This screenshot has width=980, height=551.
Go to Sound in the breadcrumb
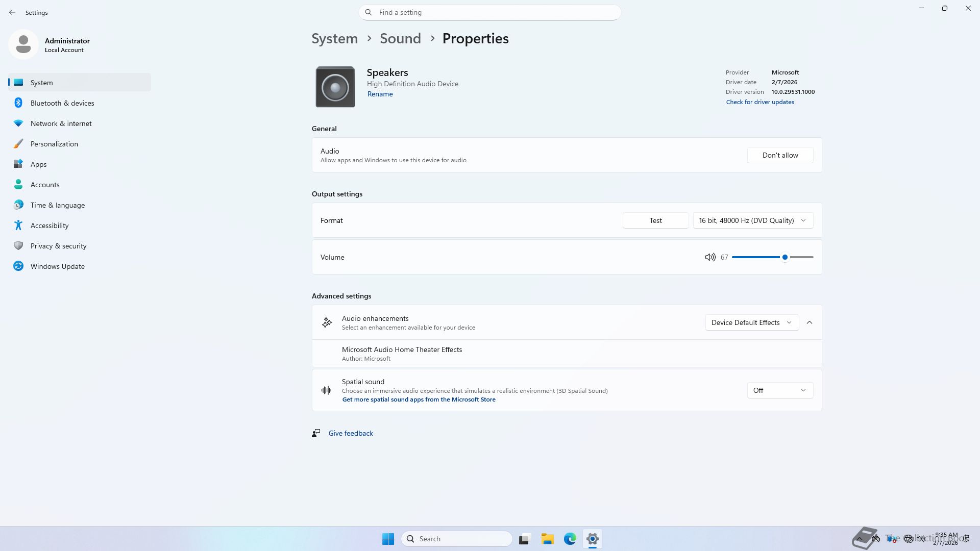coord(400,39)
